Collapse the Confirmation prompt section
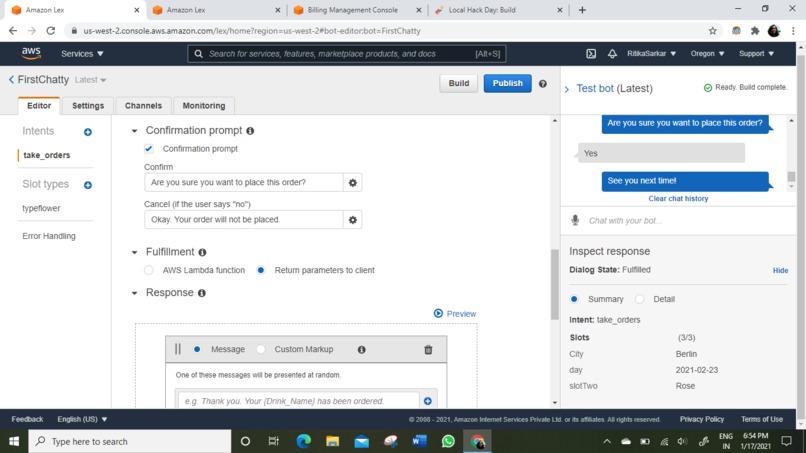This screenshot has height=453, width=806. click(x=135, y=131)
